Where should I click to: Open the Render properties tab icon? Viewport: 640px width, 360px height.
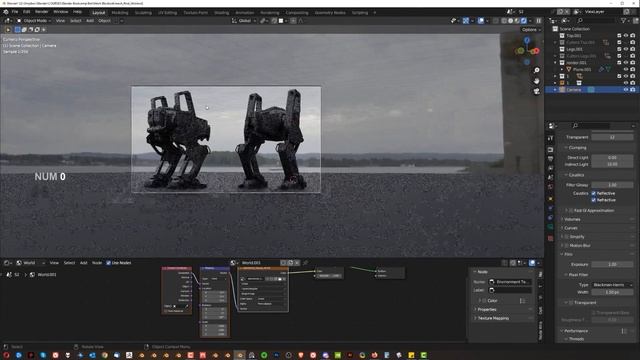pos(551,149)
